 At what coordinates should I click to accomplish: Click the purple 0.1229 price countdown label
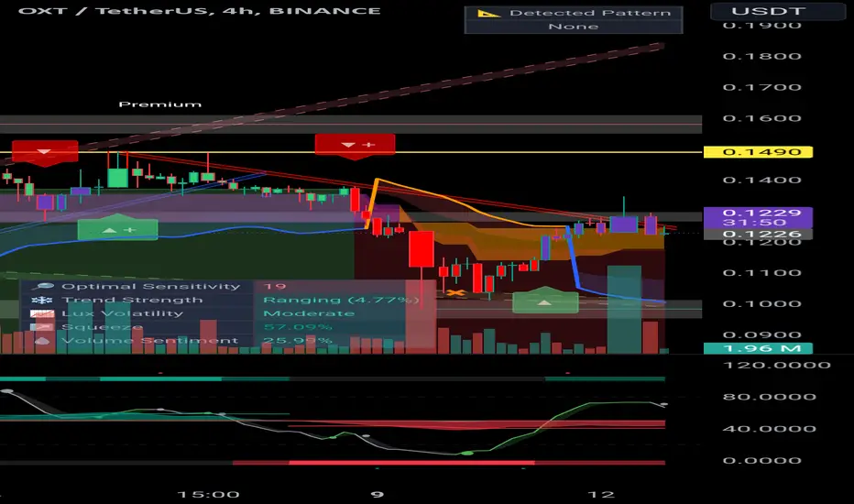tap(758, 217)
